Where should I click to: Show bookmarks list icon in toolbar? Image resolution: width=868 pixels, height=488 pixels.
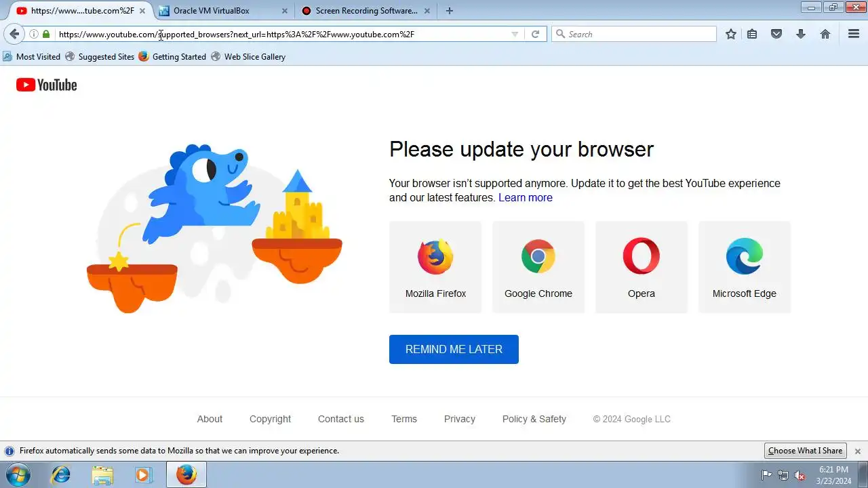tap(752, 34)
